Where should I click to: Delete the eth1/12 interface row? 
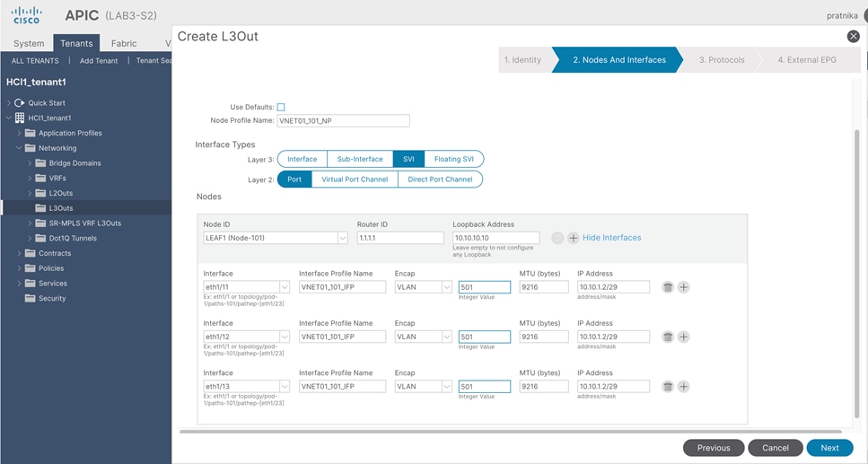pos(668,337)
